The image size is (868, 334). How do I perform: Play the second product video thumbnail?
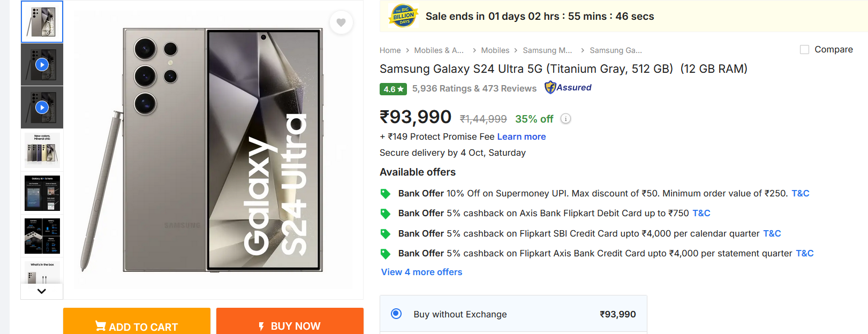pyautogui.click(x=42, y=108)
